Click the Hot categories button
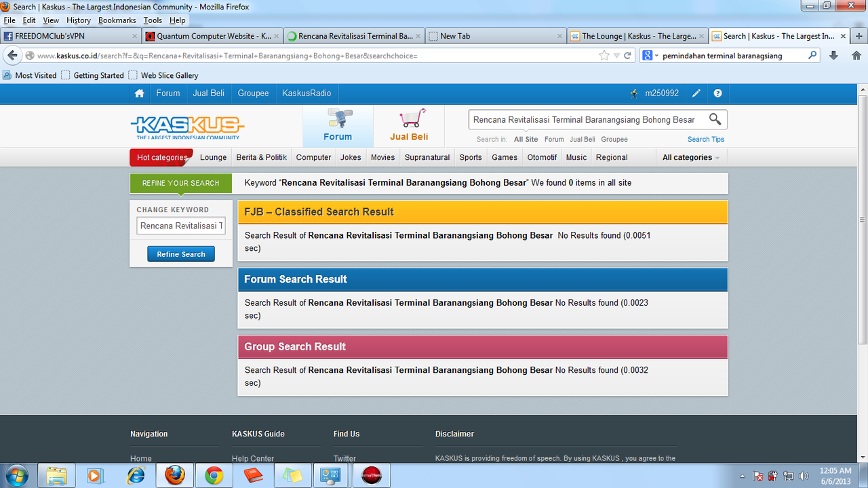Viewport: 868px width, 488px height. coord(161,157)
